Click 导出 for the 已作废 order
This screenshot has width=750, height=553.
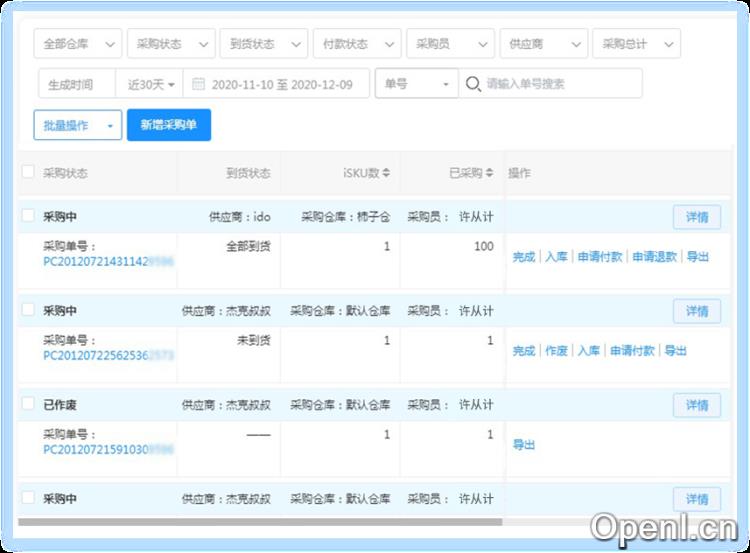[x=524, y=445]
